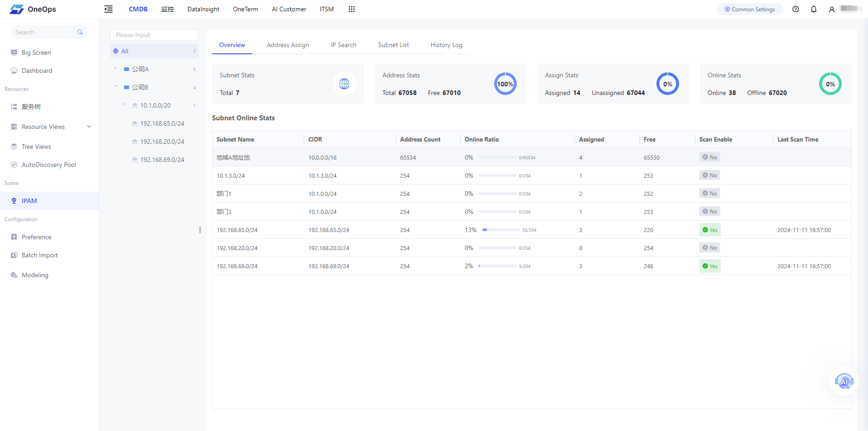Open Common Settings button
868x431 pixels.
(750, 9)
